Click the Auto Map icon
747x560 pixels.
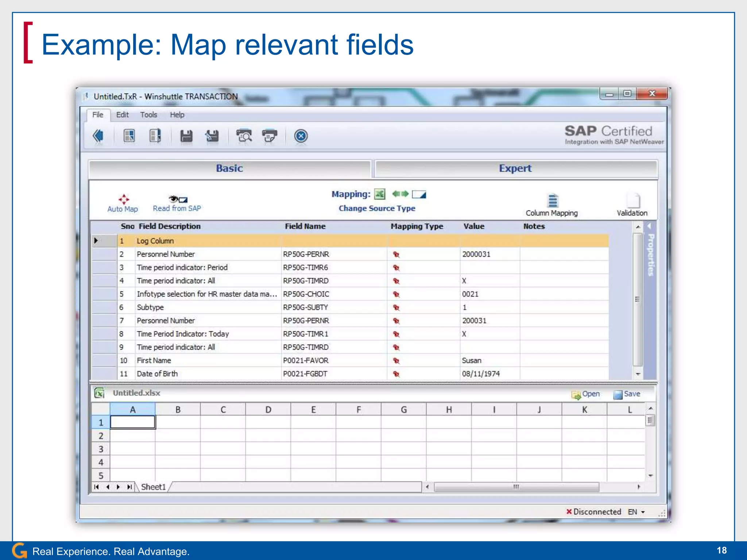coord(124,199)
